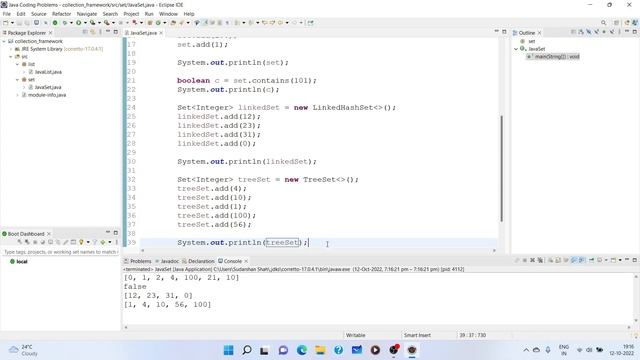Open the File menu

click(x=7, y=14)
